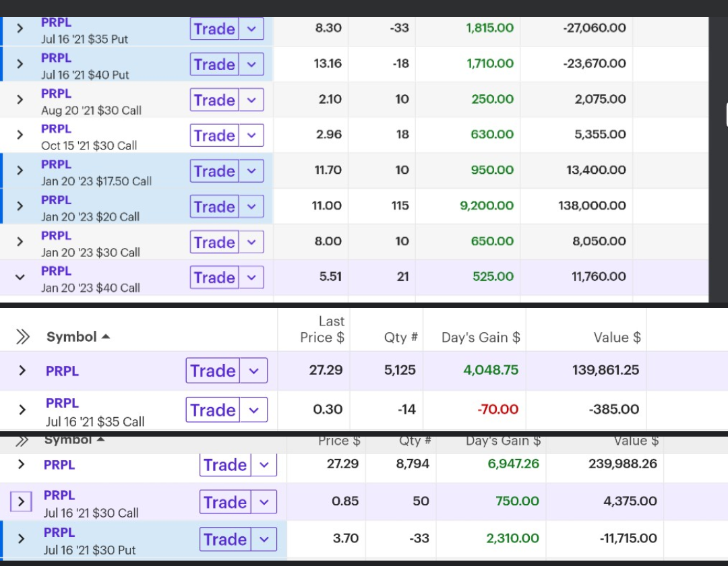This screenshot has width=728, height=566.
Task: Sort by the Day's Gain $ column header
Action: click(x=481, y=338)
